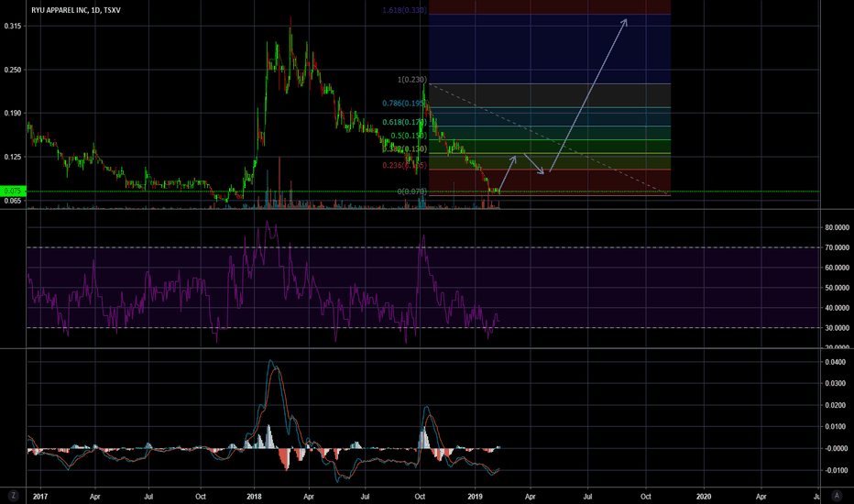
Task: Click the -0.0100 MACD scale value
Action: coord(835,470)
